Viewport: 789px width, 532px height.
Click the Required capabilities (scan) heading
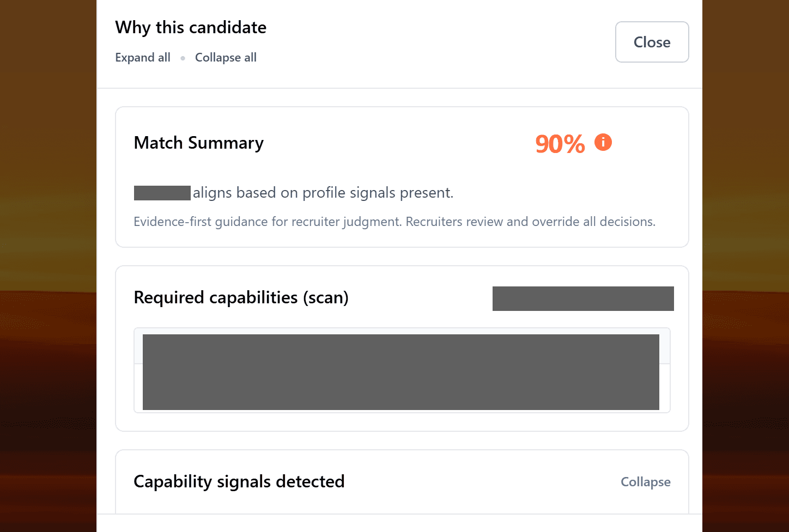pos(241,297)
